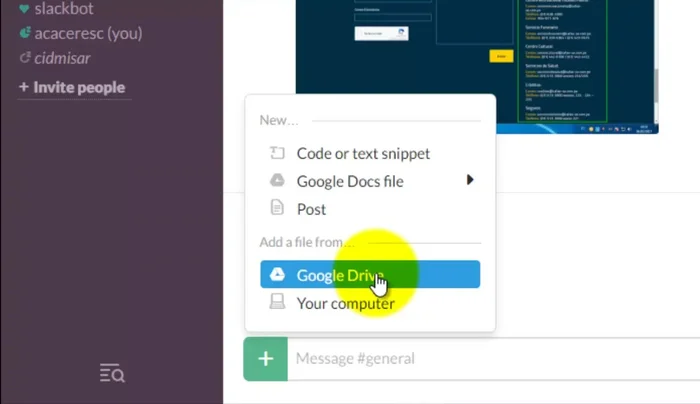
Task: Choose the Post menu entry
Action: point(311,209)
